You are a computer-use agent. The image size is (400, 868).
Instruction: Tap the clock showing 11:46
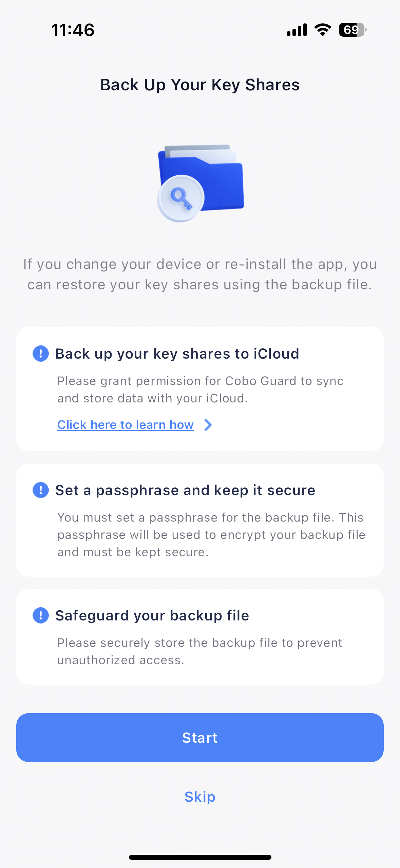(x=73, y=30)
